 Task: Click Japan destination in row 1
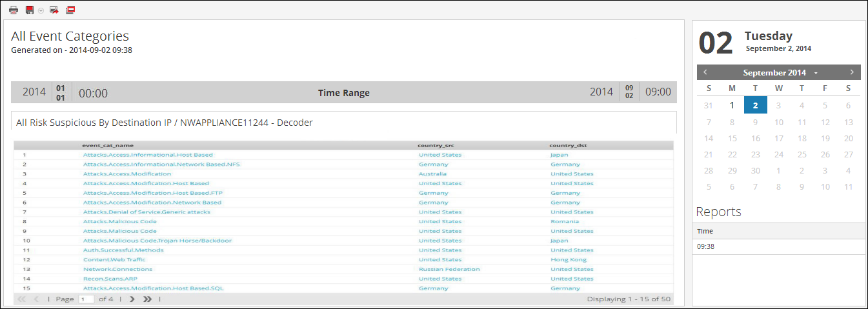point(560,155)
